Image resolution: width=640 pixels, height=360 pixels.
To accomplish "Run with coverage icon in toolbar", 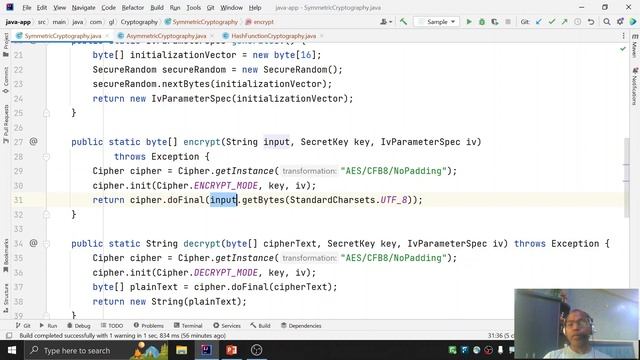I will 495,22.
